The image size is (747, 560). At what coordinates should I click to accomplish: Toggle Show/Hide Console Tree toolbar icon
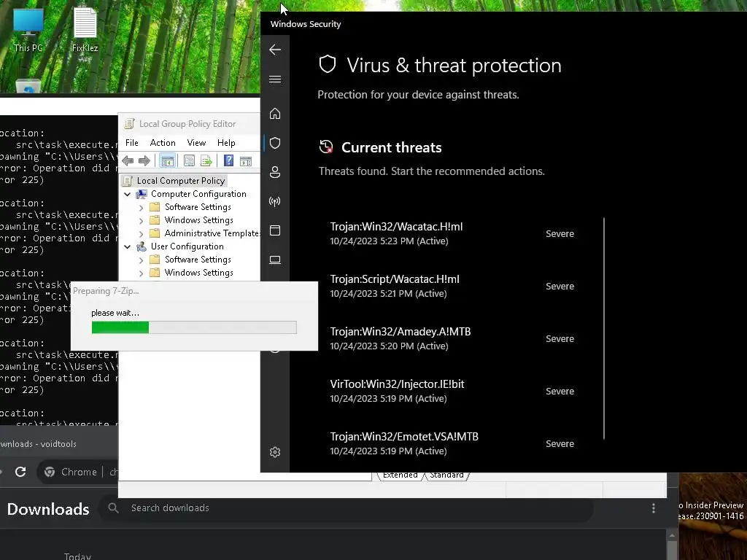pyautogui.click(x=167, y=161)
